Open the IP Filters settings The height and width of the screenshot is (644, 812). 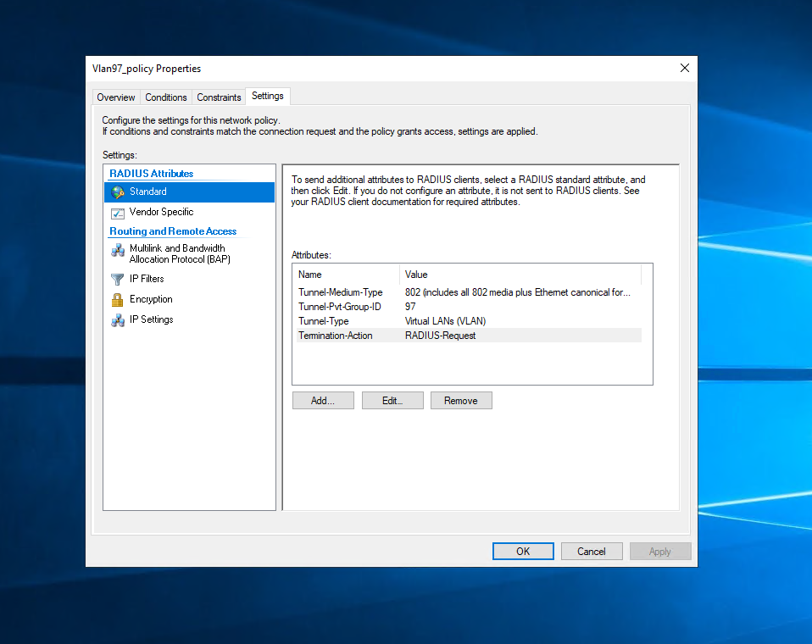(190, 279)
